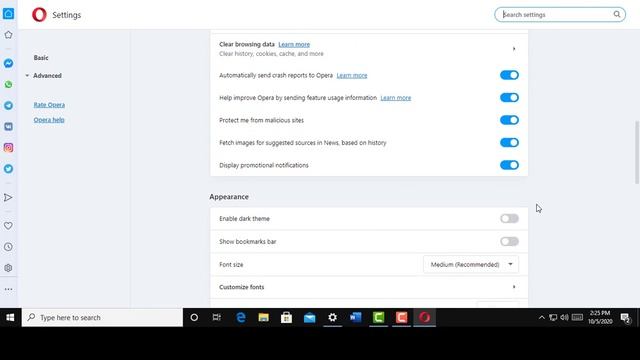Select Basic settings category
This screenshot has height=360, width=640.
click(41, 58)
